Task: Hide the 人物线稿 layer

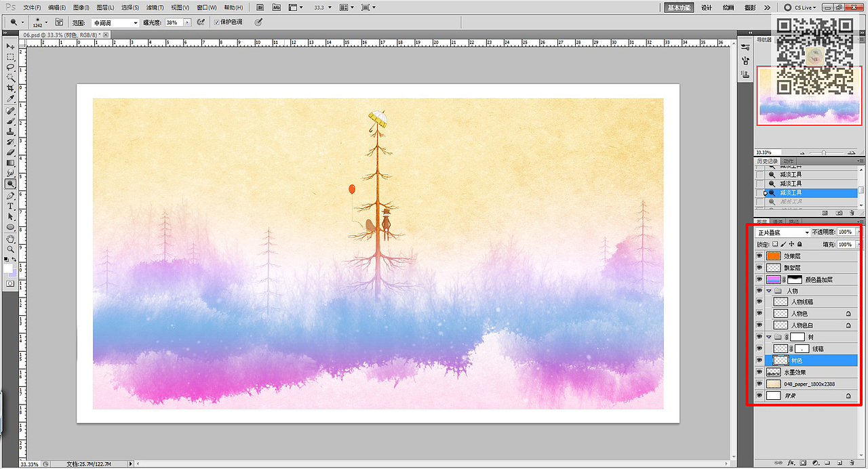Action: (x=759, y=302)
